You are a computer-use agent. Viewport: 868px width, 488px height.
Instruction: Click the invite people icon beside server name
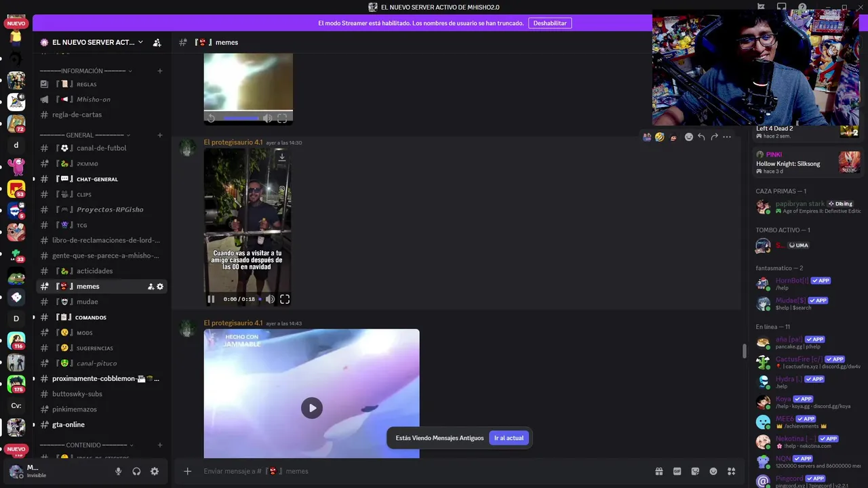[x=157, y=42]
